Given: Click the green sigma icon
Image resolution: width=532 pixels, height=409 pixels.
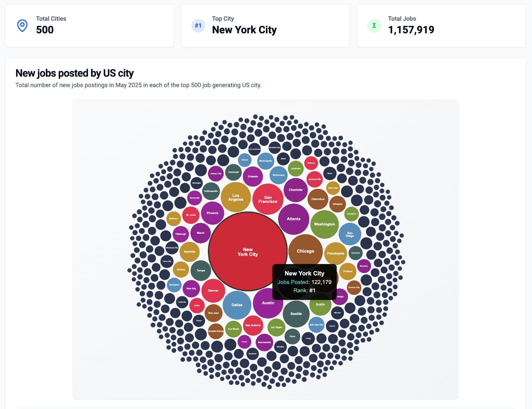Looking at the screenshot, I should coord(374,26).
